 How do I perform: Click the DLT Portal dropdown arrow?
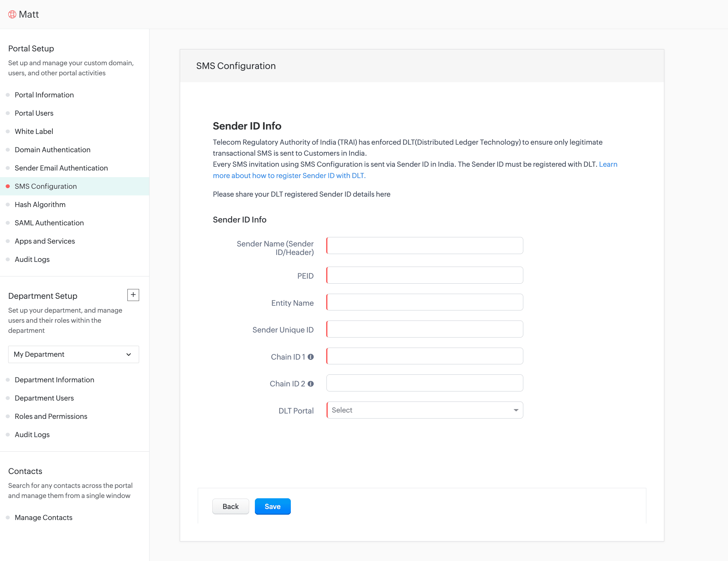click(516, 410)
